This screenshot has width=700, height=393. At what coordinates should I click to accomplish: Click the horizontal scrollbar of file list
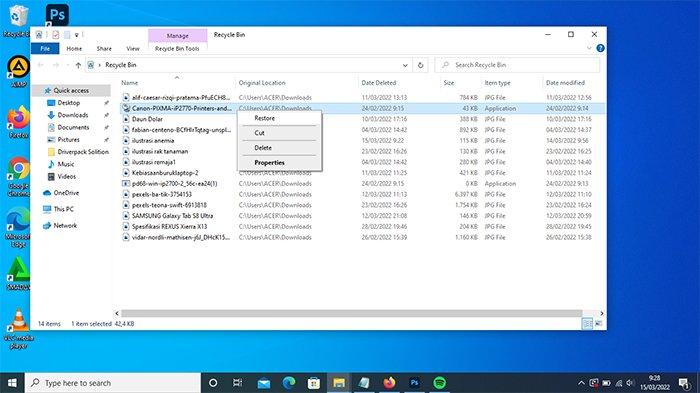pos(351,314)
